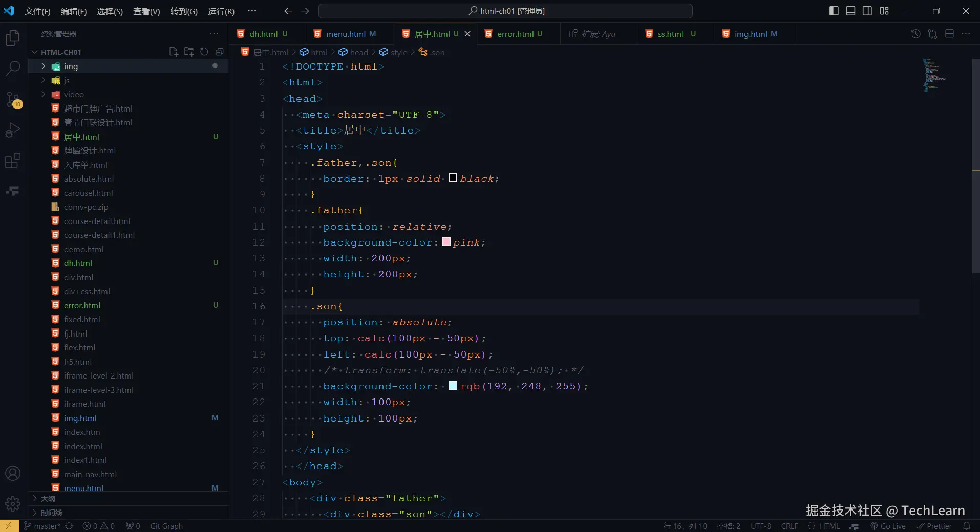Image resolution: width=980 pixels, height=532 pixels.
Task: Toggle the bottom panel visibility
Action: [x=850, y=11]
